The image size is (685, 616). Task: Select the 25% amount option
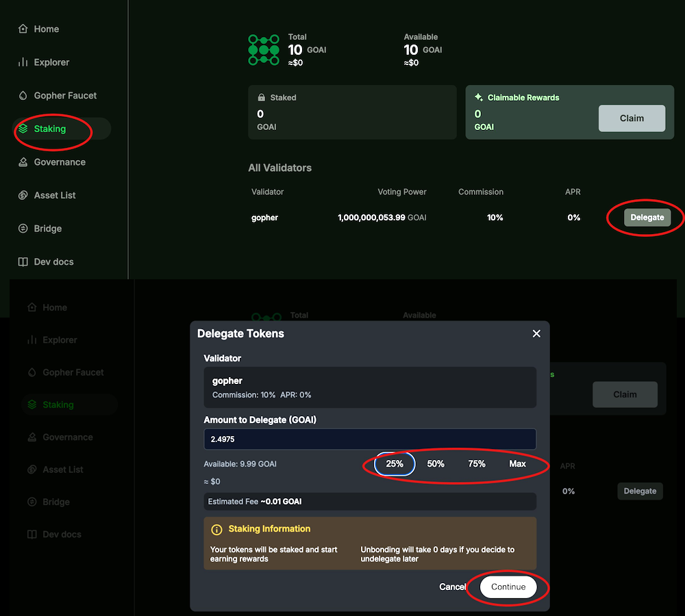point(395,464)
